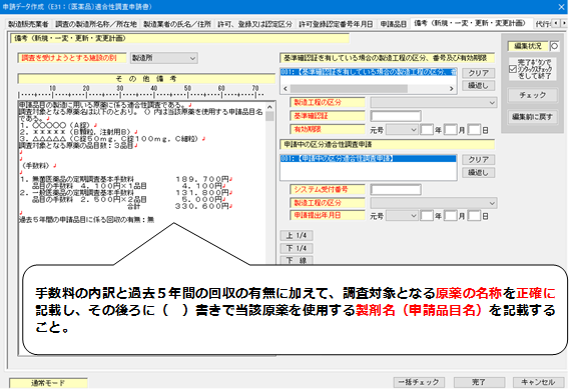The height and width of the screenshot is (390, 570).
Task: Click text line 2. ×××××(B顆粒、注射用B)
Action: tap(76, 132)
